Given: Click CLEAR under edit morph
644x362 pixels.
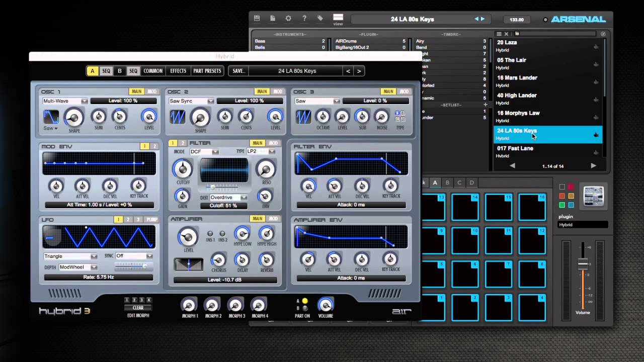Looking at the screenshot, I should click(138, 308).
